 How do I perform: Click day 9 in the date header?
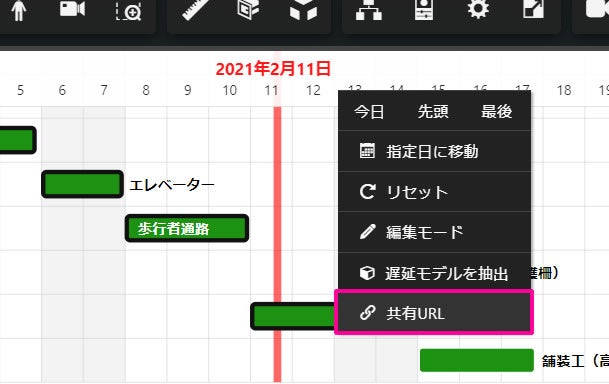coord(188,90)
